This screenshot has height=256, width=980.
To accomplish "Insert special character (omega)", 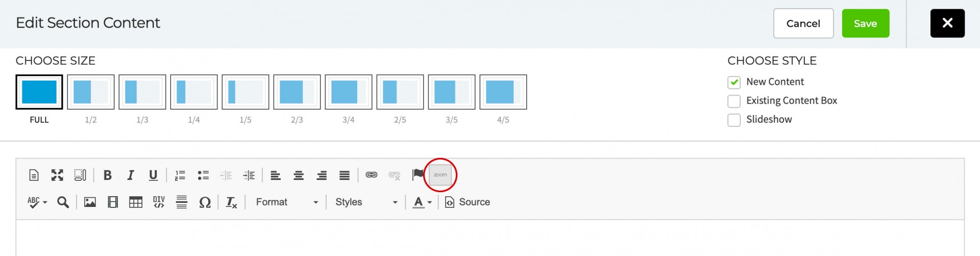I will click(x=205, y=202).
